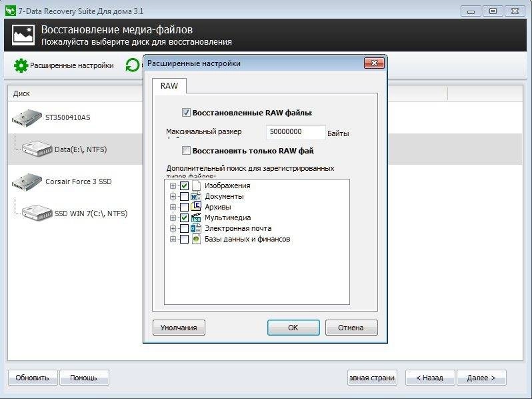Select the ST3500410AS hard drive icon
Image resolution: width=532 pixels, height=399 pixels.
tap(27, 118)
